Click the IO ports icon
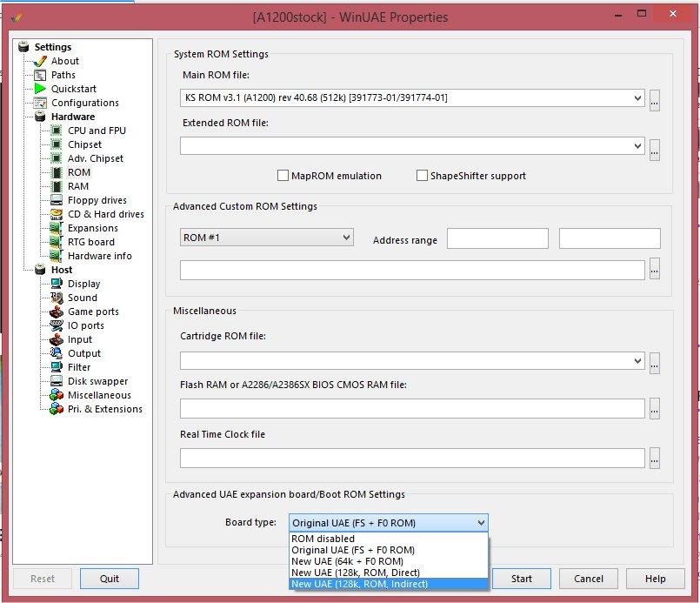The height and width of the screenshot is (603, 700). click(x=57, y=325)
